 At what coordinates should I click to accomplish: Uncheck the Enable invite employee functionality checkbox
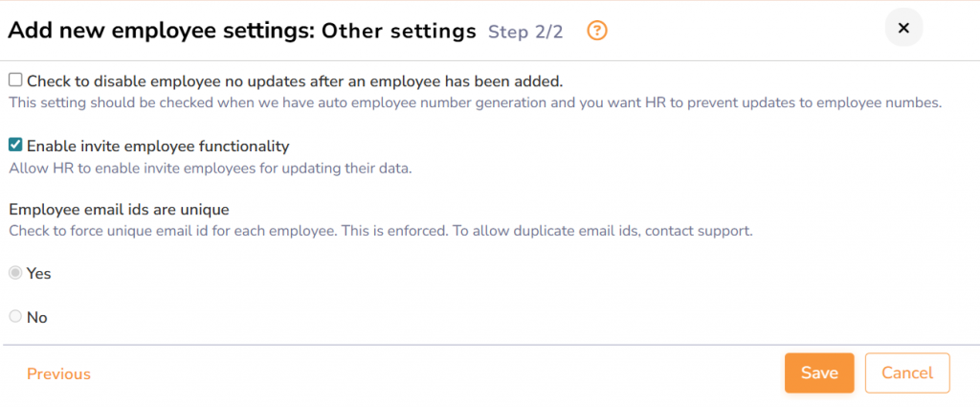coord(15,146)
